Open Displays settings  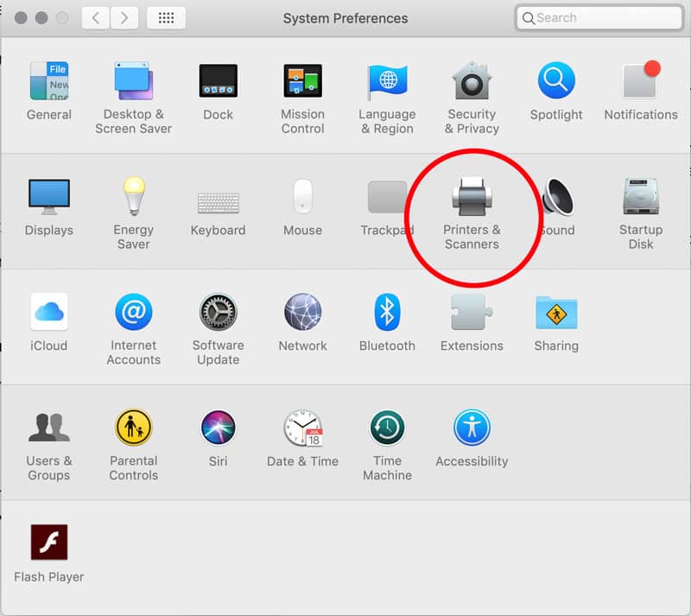[49, 197]
